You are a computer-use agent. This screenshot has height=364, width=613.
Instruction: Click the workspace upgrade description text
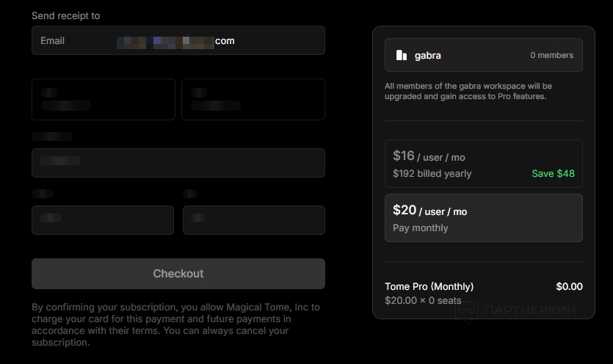coord(468,91)
